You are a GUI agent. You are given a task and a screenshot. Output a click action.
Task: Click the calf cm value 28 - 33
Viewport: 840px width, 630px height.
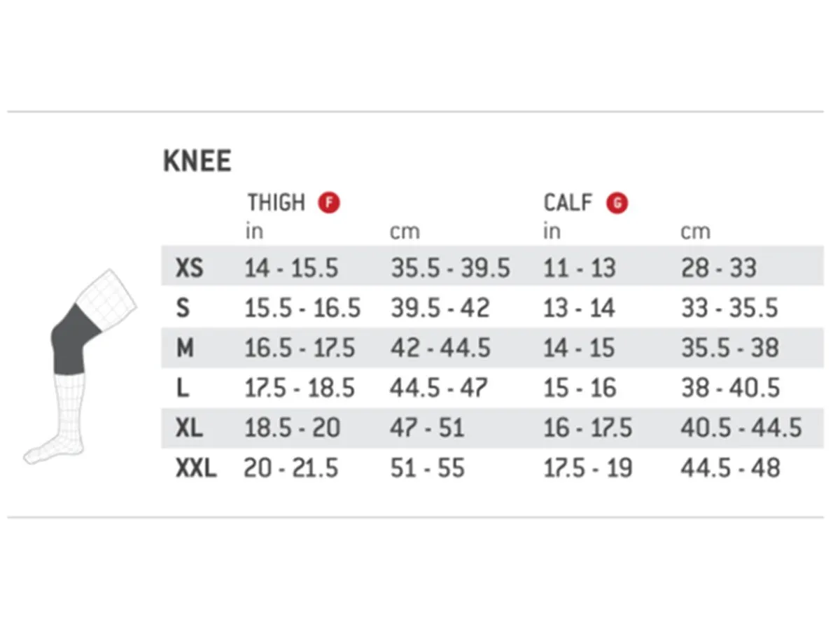point(718,267)
